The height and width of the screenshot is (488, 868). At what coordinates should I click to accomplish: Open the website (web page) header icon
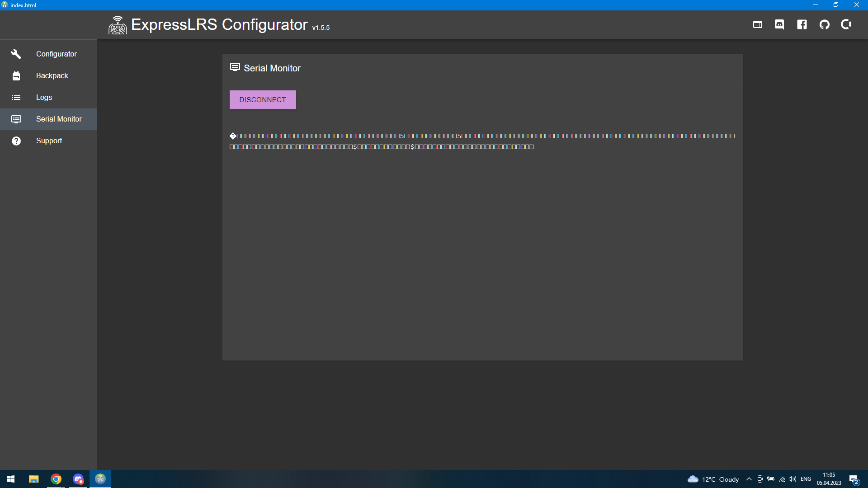758,24
